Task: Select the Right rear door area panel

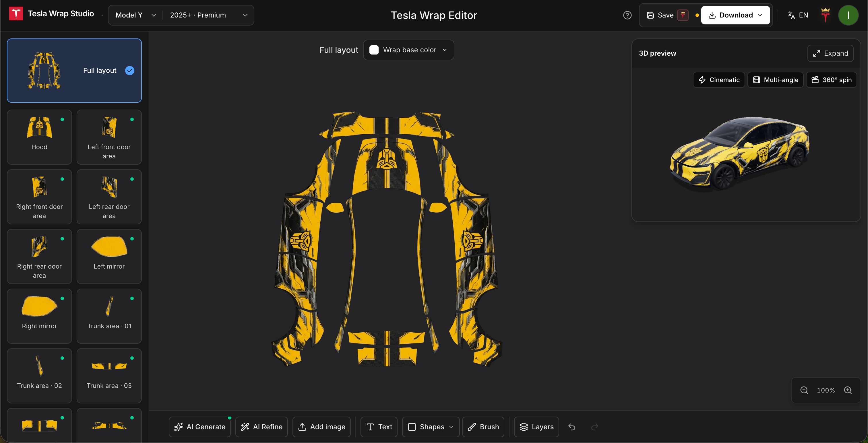Action: [x=39, y=257]
